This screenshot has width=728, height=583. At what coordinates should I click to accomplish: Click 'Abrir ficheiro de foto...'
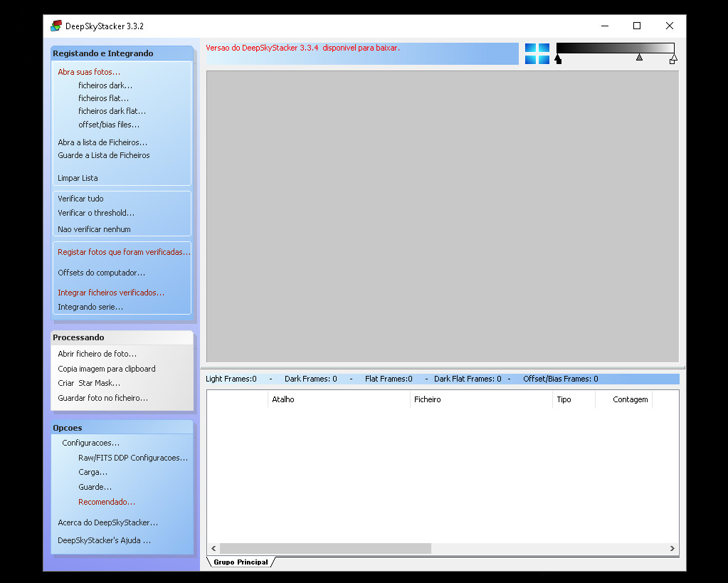point(97,354)
